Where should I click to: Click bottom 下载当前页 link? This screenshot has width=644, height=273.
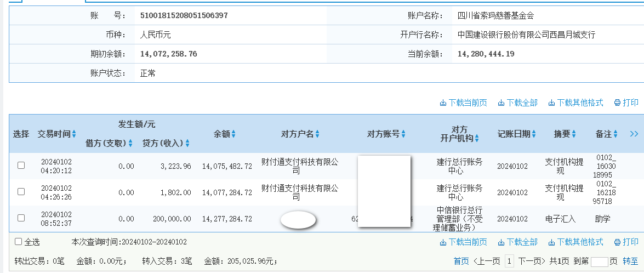[468, 242]
